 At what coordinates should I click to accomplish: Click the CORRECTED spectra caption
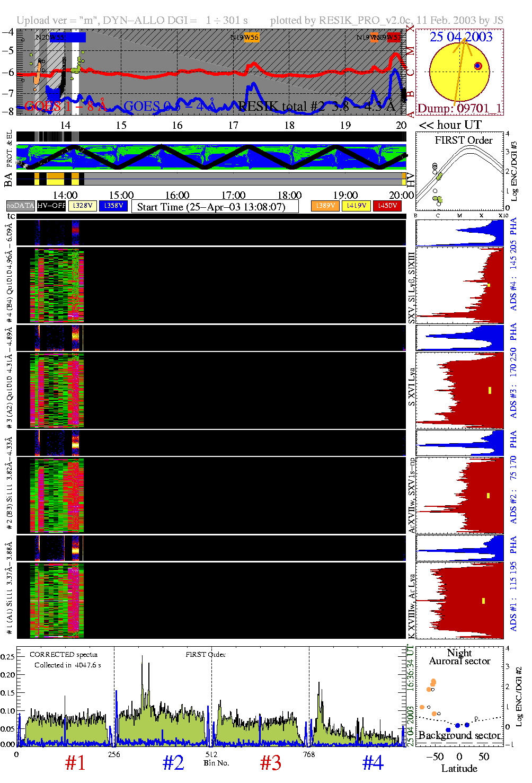point(64,655)
